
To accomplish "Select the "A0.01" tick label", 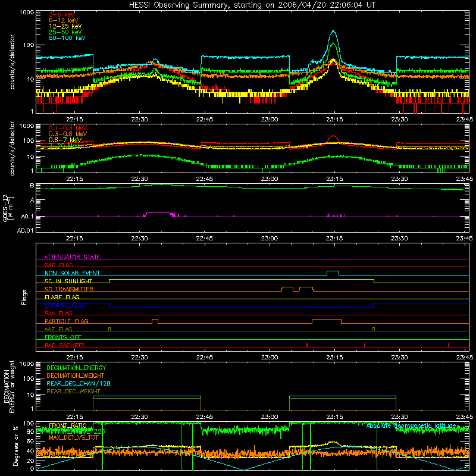I will (26, 230).
